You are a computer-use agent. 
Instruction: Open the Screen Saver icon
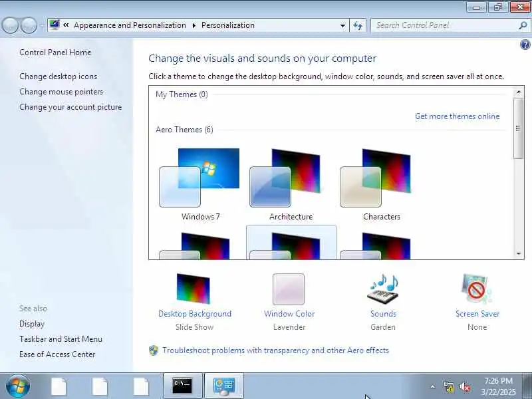click(x=477, y=289)
